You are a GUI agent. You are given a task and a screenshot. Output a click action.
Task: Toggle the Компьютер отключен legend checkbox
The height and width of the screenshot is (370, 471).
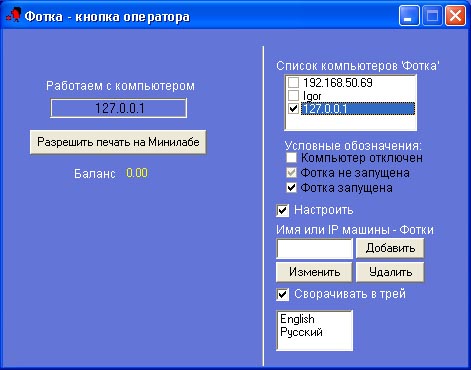[x=292, y=158]
